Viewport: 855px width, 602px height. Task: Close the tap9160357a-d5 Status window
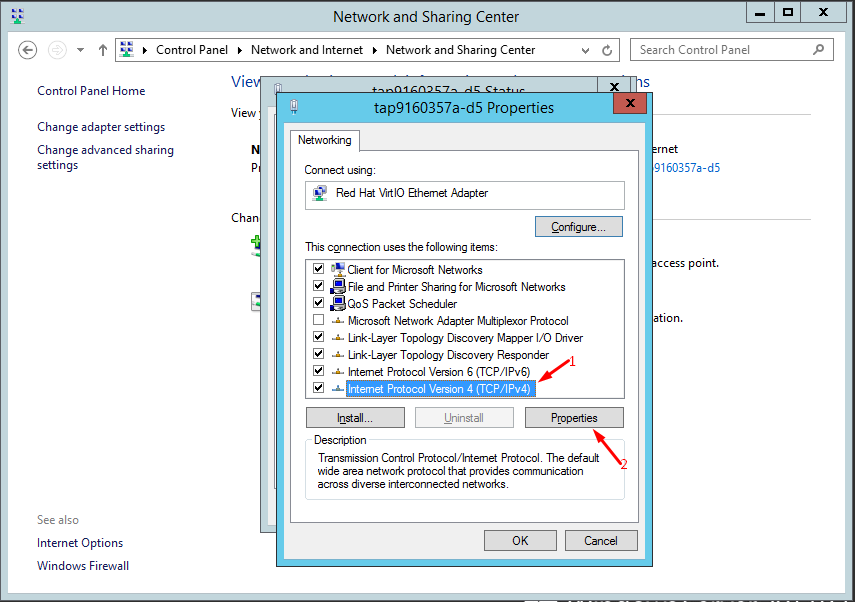pyautogui.click(x=614, y=87)
